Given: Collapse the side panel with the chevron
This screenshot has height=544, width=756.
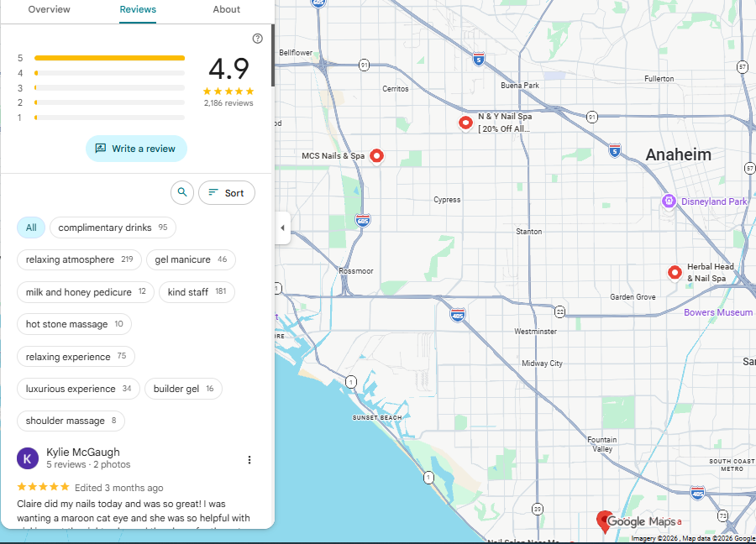Looking at the screenshot, I should pyautogui.click(x=282, y=228).
